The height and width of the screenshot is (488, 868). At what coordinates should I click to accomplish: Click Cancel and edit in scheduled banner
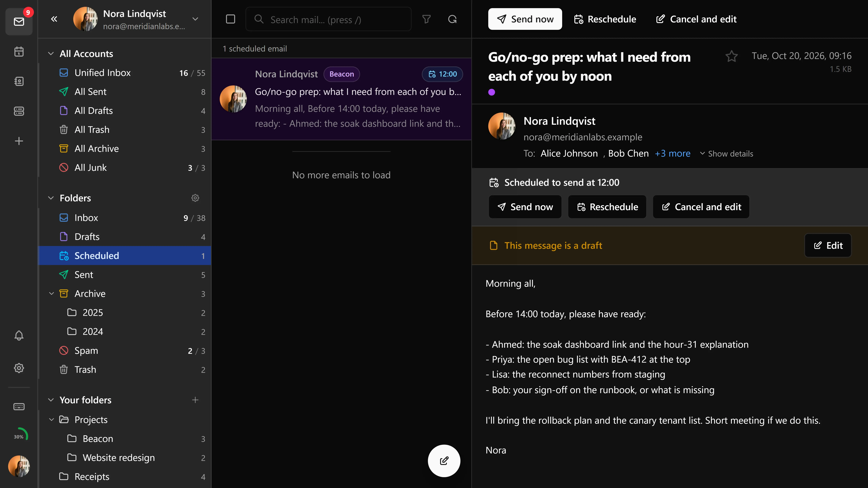click(x=701, y=207)
